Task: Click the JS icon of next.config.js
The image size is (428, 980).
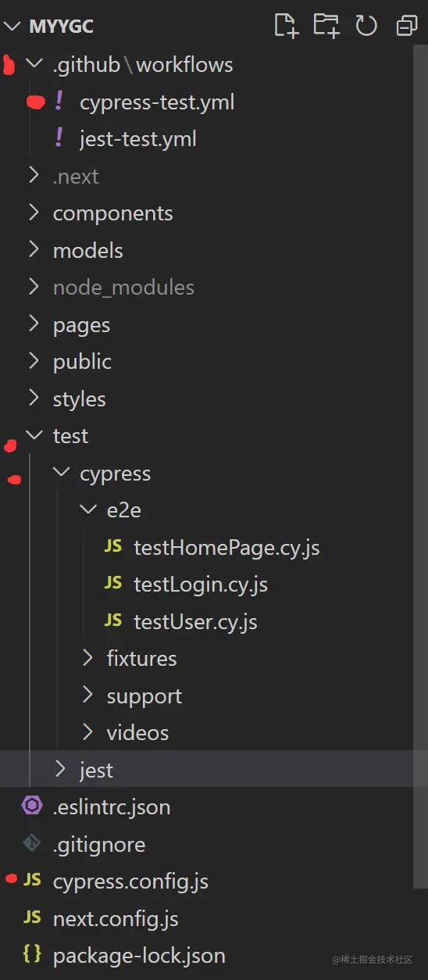Action: pos(32,917)
